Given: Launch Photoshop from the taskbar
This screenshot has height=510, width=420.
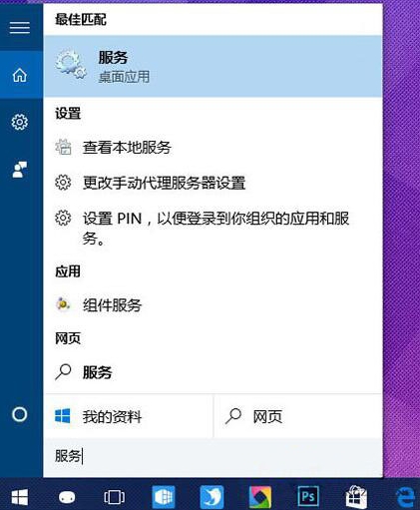Looking at the screenshot, I should point(308,497).
